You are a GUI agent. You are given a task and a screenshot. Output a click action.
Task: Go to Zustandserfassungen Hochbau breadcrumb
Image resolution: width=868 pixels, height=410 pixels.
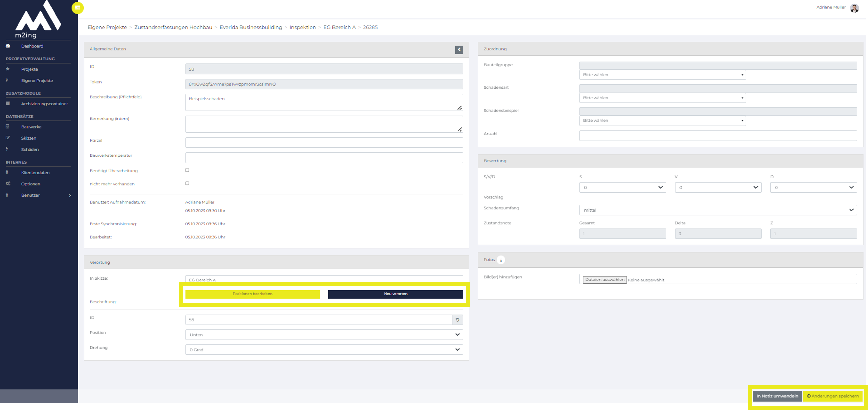pyautogui.click(x=173, y=27)
